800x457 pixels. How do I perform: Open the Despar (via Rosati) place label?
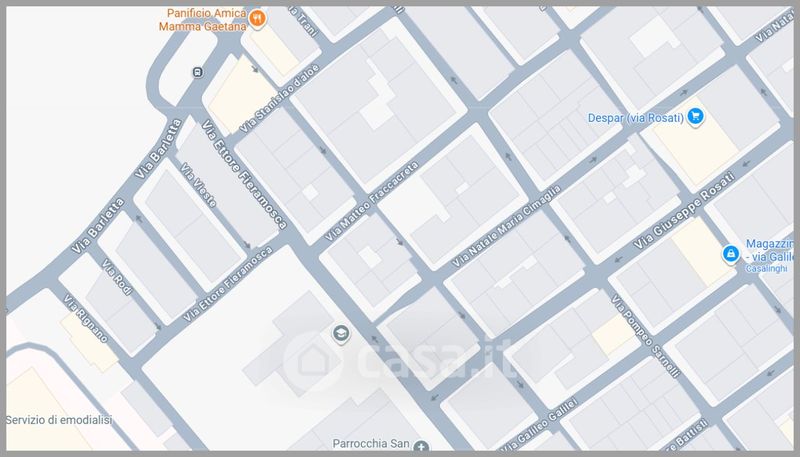(x=635, y=117)
